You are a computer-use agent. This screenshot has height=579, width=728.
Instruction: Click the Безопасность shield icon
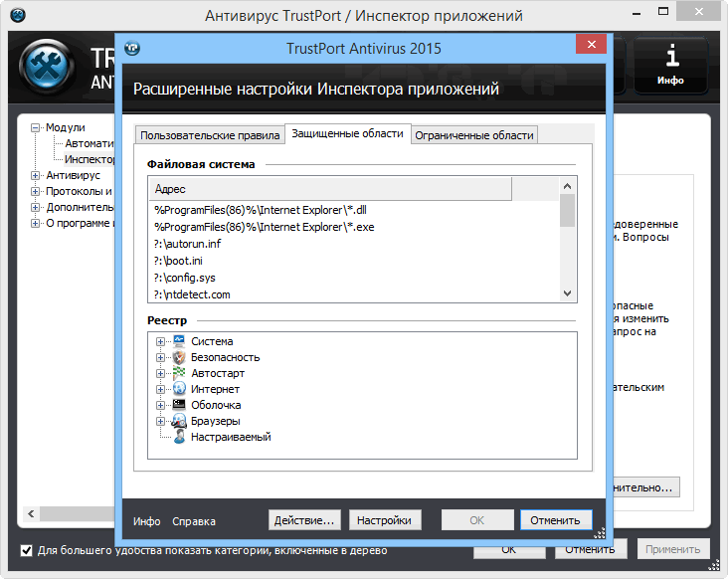[179, 357]
